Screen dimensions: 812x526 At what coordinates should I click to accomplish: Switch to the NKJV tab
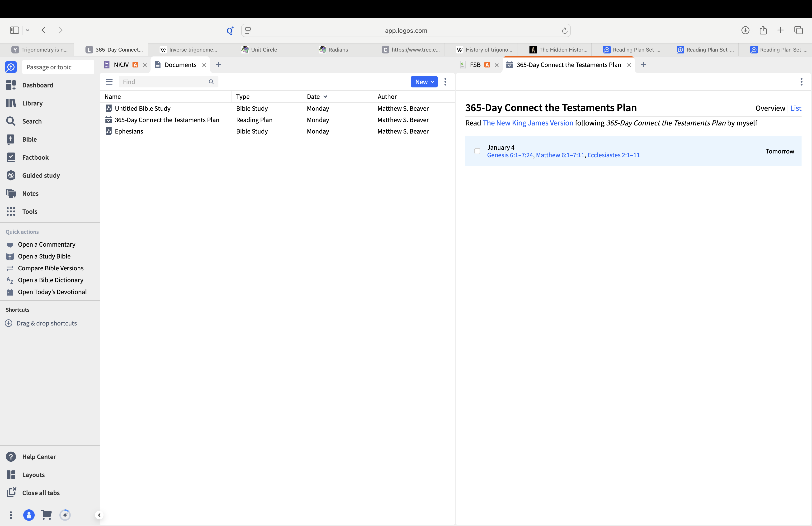pos(121,65)
